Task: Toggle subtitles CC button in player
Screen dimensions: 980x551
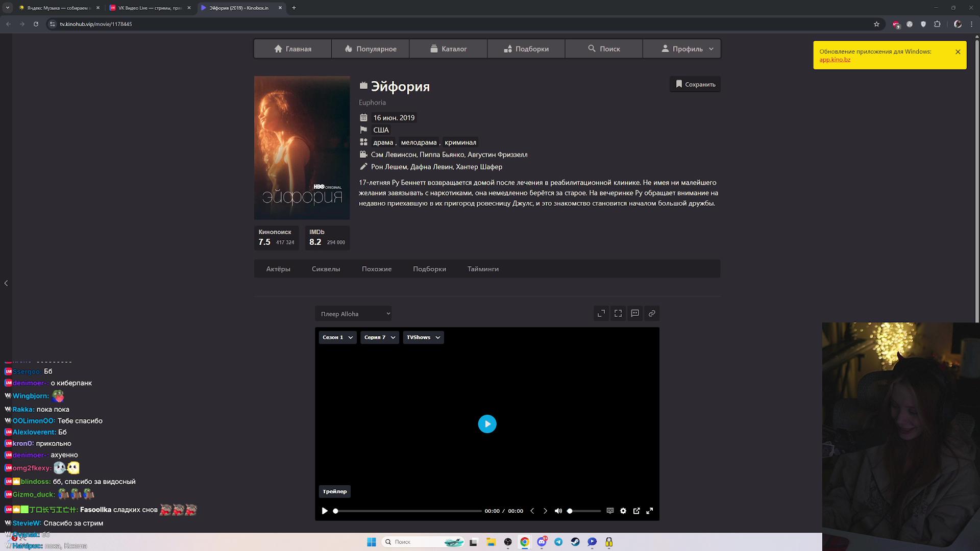Action: [x=610, y=511]
